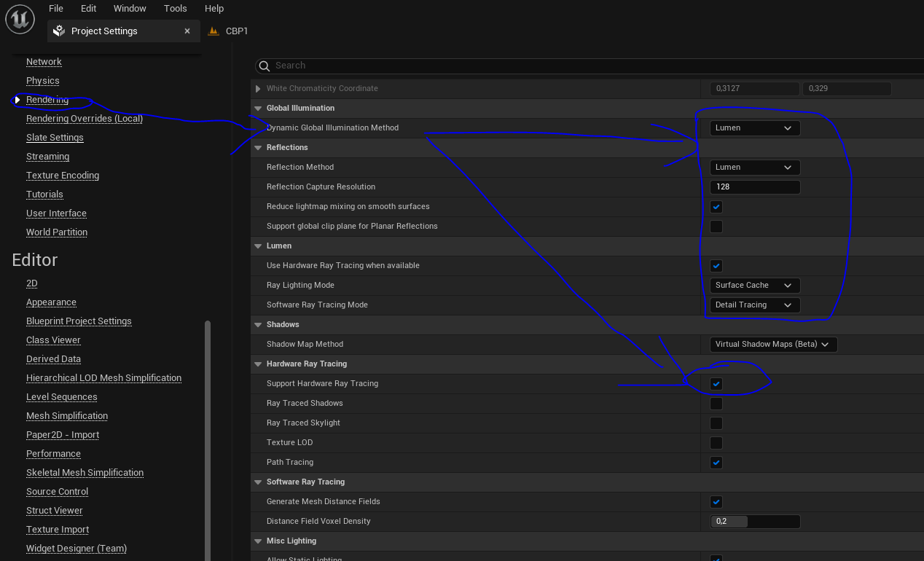
Task: Open the Slate Settings category
Action: click(55, 138)
